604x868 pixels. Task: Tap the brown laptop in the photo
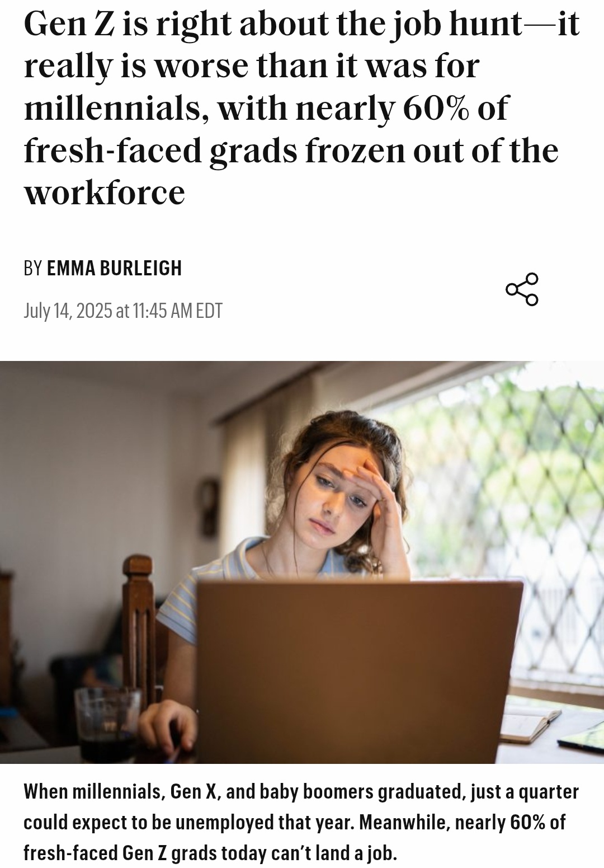click(x=358, y=672)
